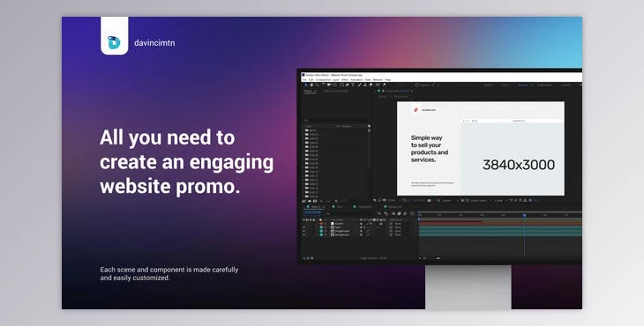
Task: Create a new folder in Project panel
Action: (x=310, y=201)
